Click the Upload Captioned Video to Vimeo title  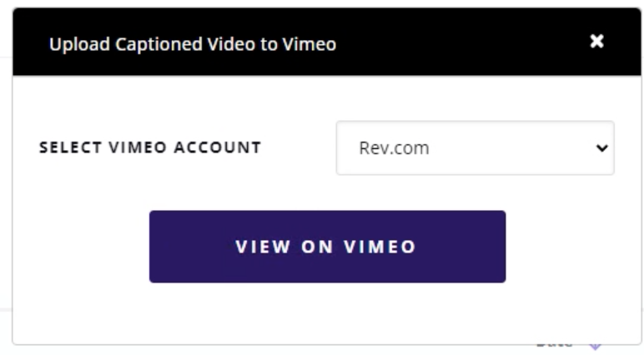pos(193,44)
